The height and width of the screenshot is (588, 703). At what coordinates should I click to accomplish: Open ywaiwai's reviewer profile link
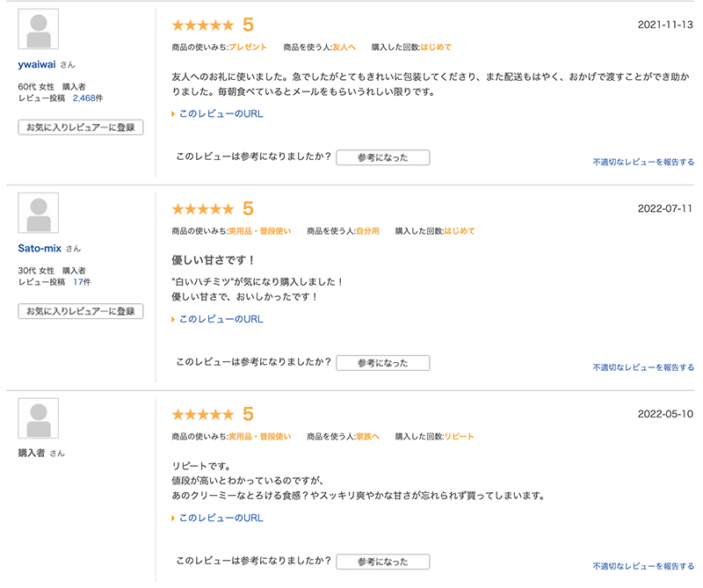click(37, 64)
